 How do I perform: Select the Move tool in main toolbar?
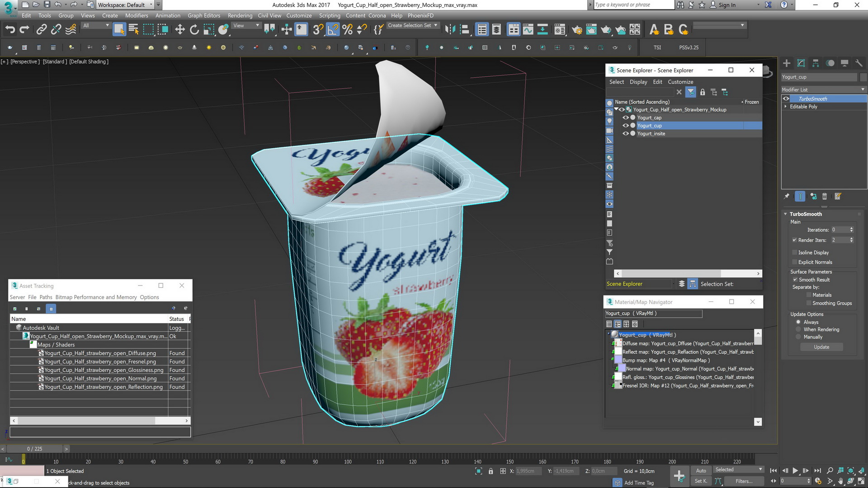(180, 30)
